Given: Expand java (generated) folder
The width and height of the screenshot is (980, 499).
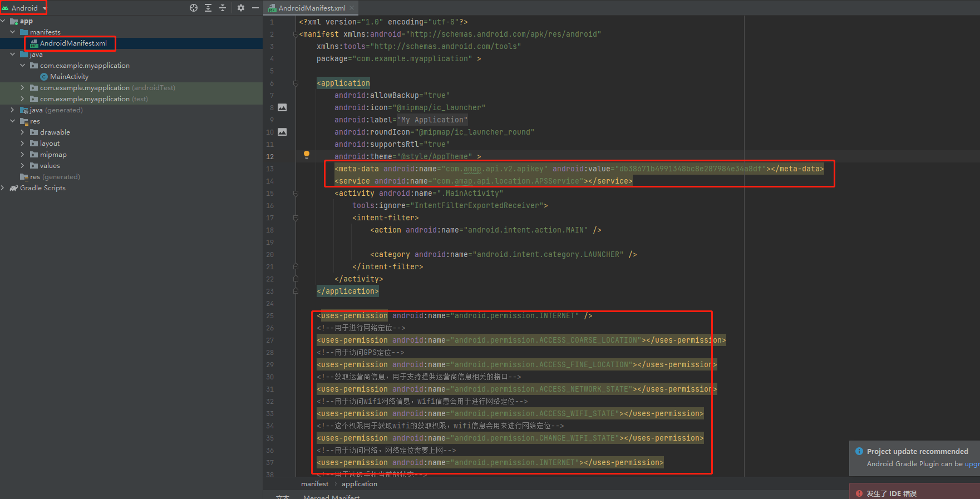Looking at the screenshot, I should click(13, 110).
